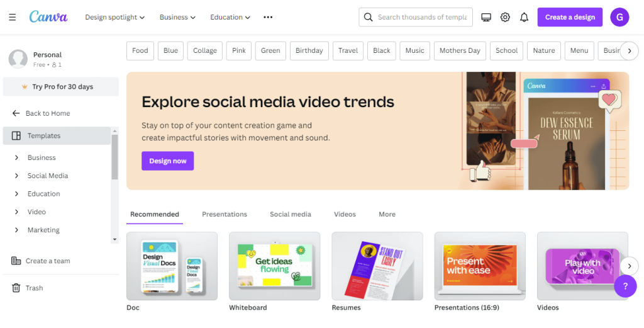
Task: Show next template cards with arrow
Action: 629,266
